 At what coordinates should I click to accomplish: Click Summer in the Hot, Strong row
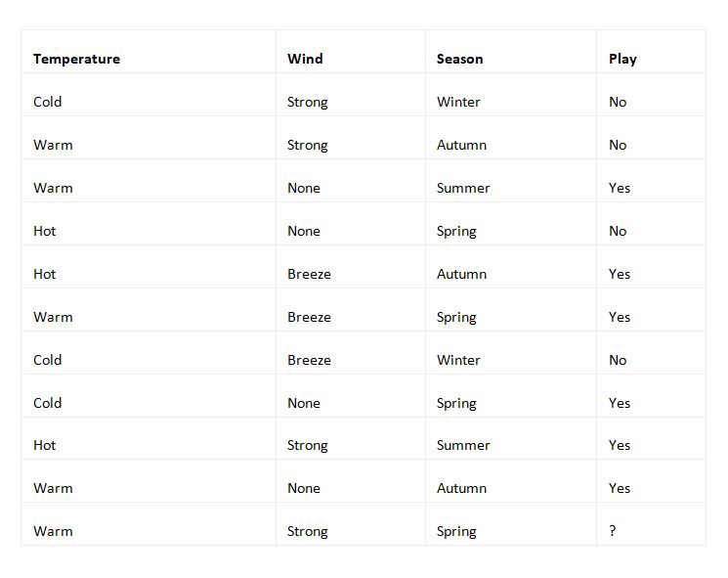463,445
